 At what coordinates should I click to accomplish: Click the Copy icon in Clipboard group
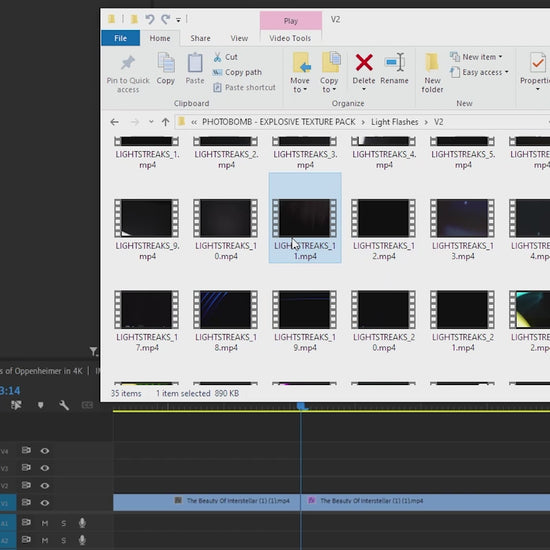tap(166, 62)
